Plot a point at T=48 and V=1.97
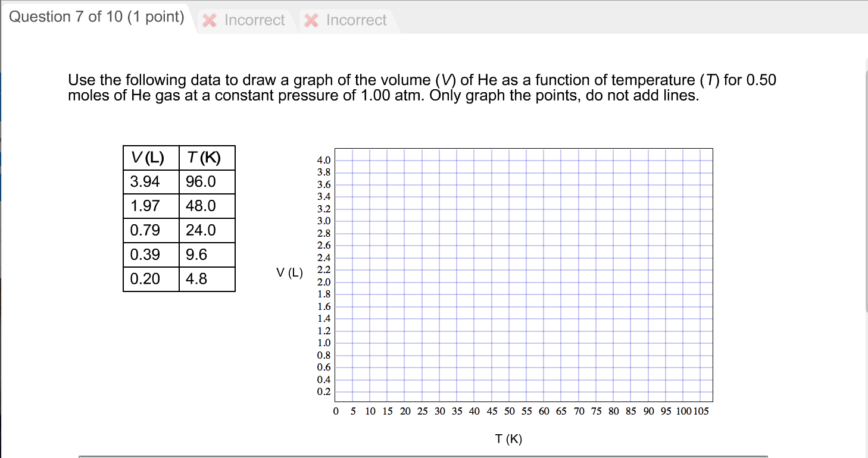Viewport: 868px width, 458px height. click(x=502, y=283)
